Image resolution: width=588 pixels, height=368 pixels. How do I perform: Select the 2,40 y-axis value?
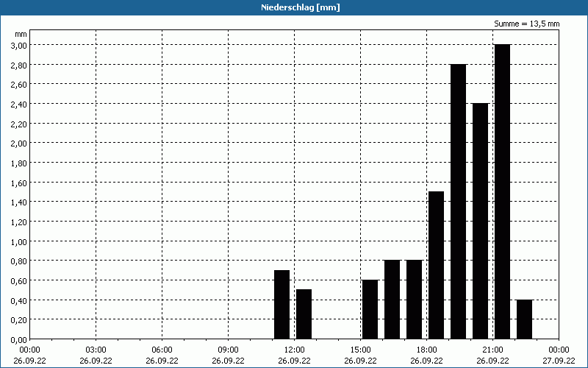19,104
